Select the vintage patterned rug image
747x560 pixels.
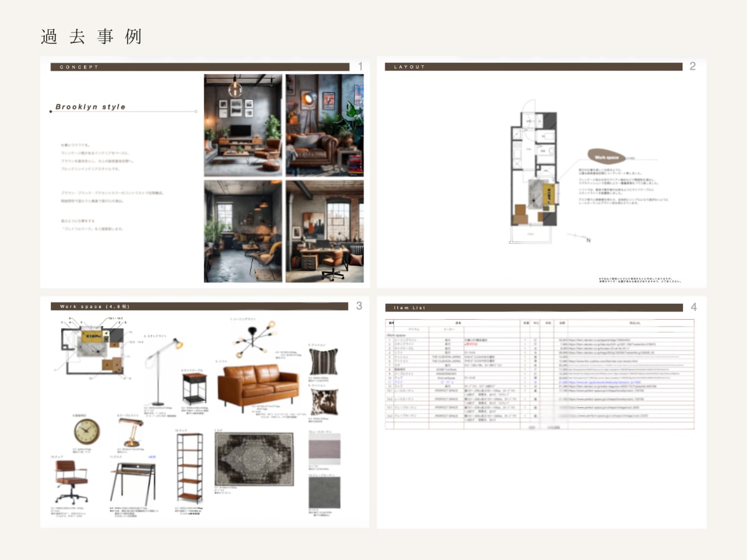tap(254, 459)
